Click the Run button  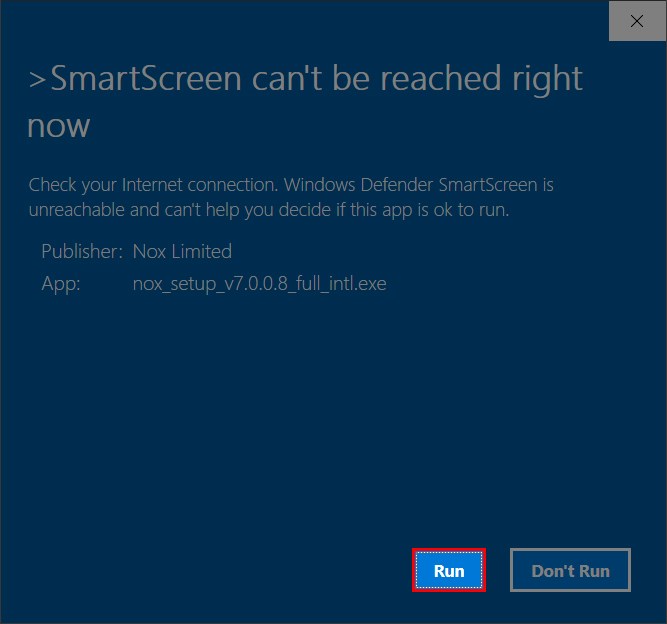click(449, 570)
